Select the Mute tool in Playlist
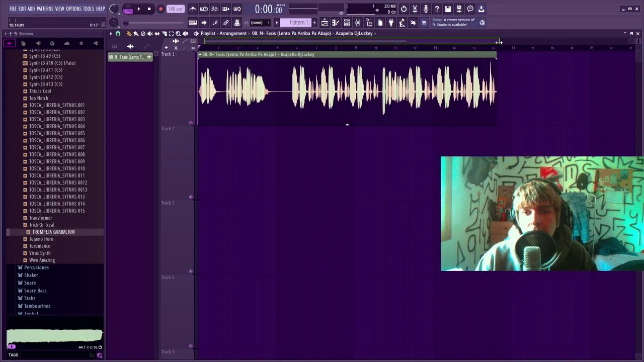 tap(150, 34)
